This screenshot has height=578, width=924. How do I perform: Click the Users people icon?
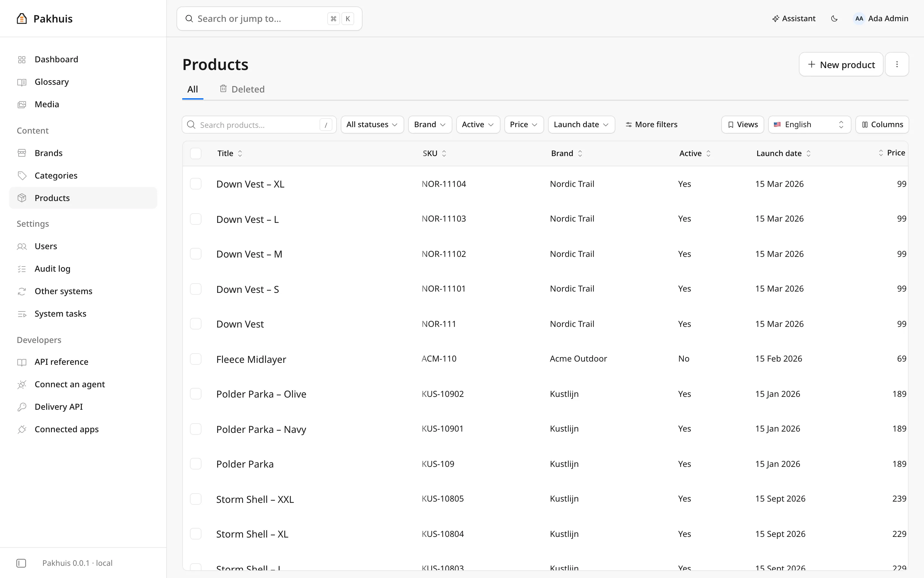[x=22, y=246]
